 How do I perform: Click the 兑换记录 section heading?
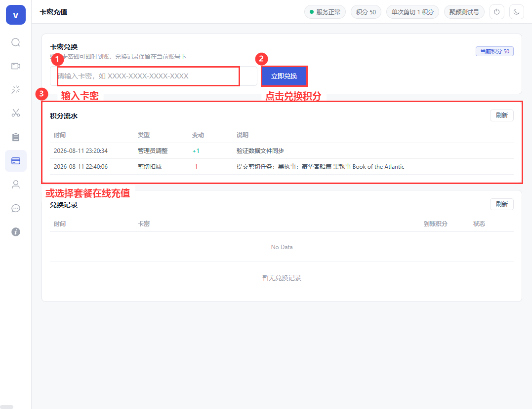point(64,205)
